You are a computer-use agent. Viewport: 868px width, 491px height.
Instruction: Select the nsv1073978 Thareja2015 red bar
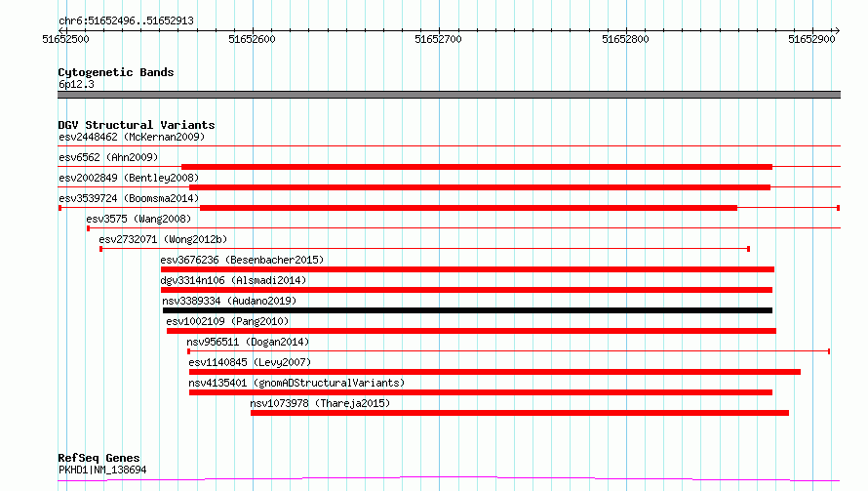coord(520,413)
